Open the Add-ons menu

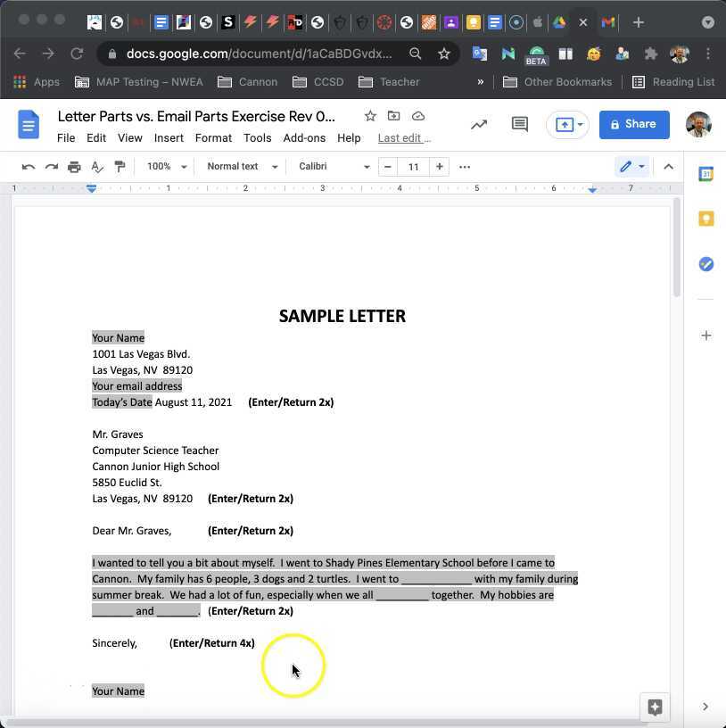coord(303,137)
